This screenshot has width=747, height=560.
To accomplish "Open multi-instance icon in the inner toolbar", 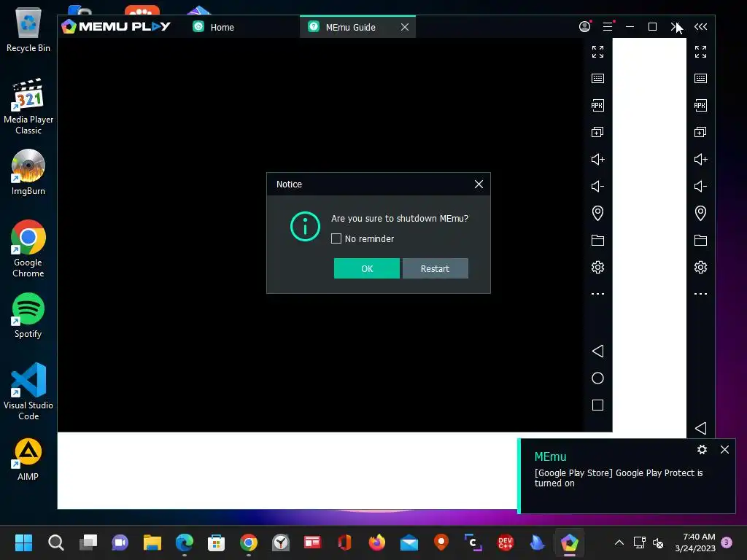I will click(x=597, y=132).
